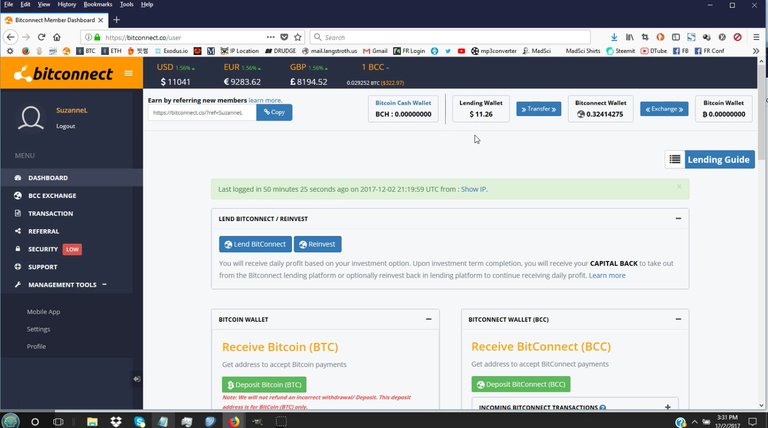The height and width of the screenshot is (428, 768).
Task: Open the Firefox hamburger menu
Action: coord(756,37)
